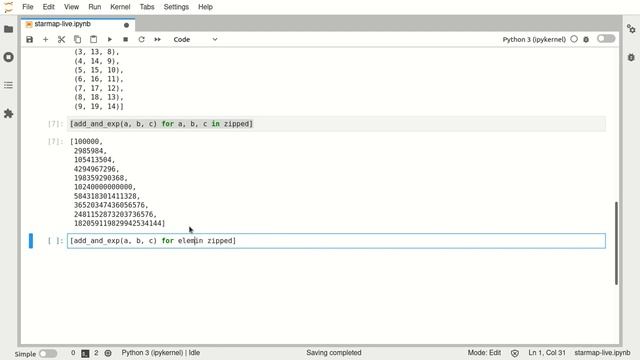Viewport: 640px width, 360px height.
Task: Click the output value 198359290368
Action: tap(100, 178)
